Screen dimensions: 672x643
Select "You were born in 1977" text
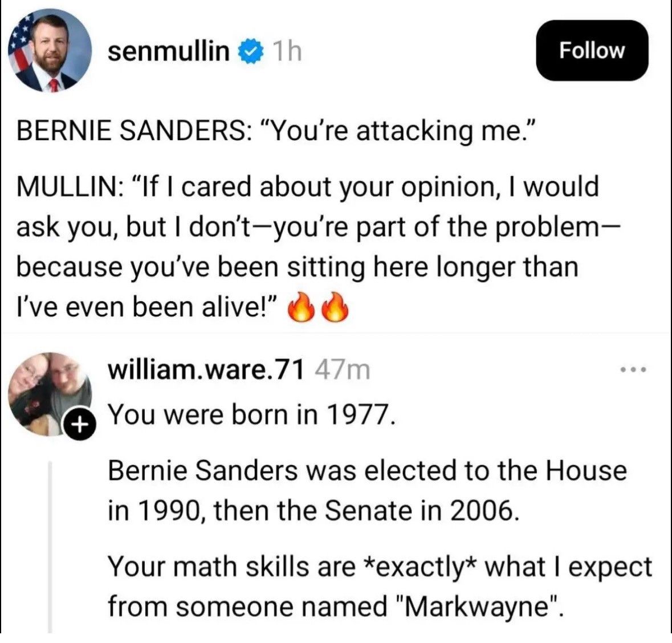tap(250, 415)
